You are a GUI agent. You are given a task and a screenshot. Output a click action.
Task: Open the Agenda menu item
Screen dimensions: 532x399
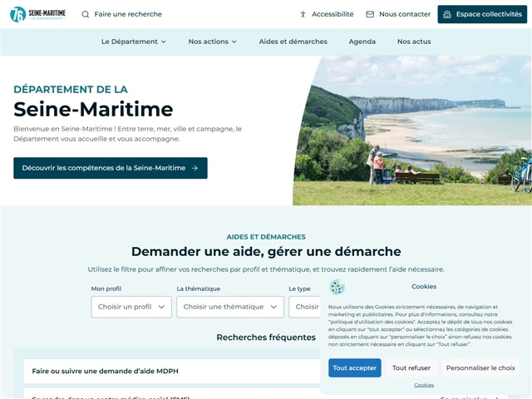pos(362,42)
